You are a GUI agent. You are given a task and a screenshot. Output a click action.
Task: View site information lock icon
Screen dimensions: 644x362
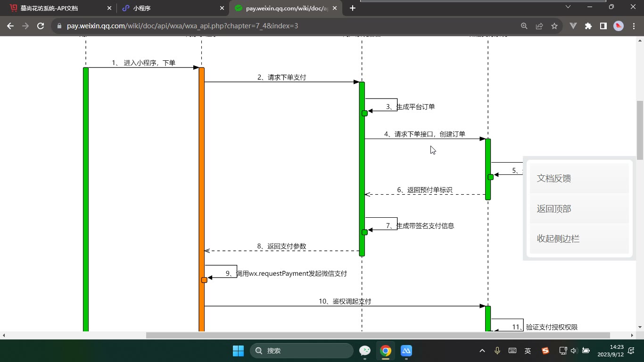point(59,26)
